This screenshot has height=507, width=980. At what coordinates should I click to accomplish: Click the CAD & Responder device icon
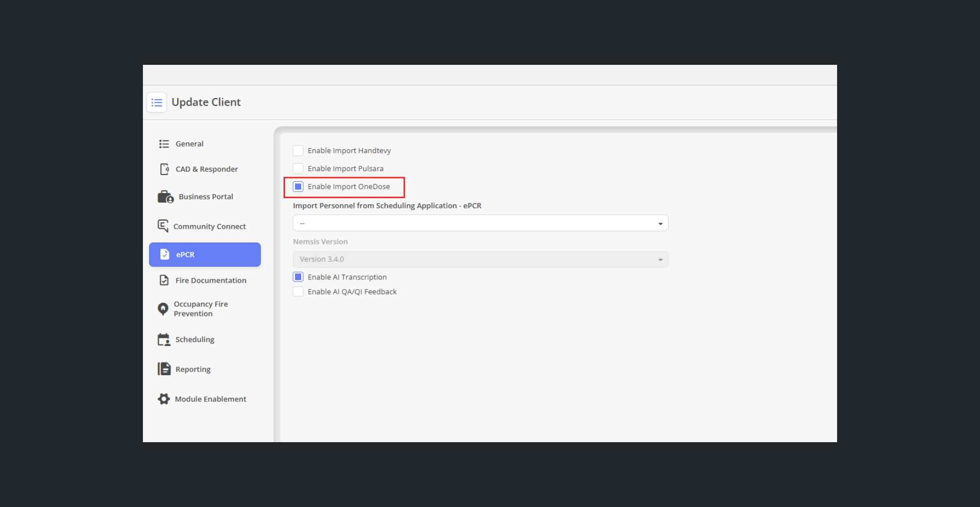click(164, 169)
